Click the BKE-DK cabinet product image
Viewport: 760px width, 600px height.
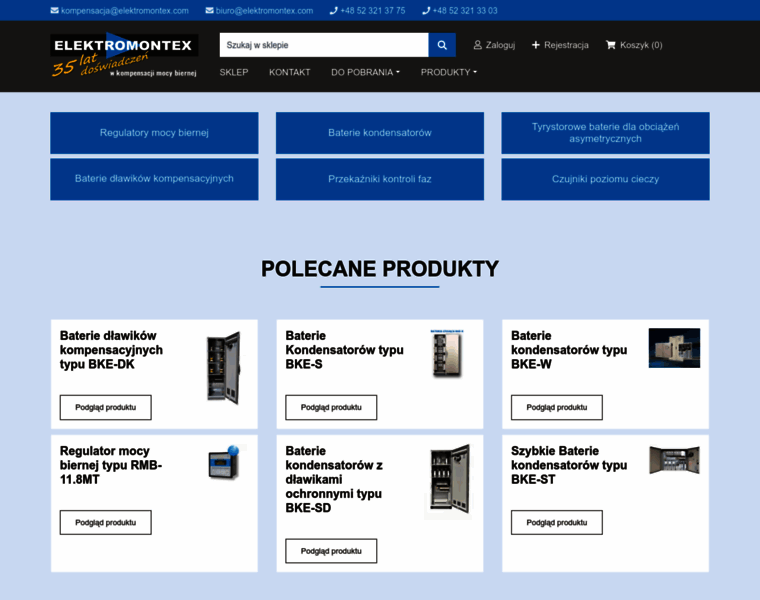click(x=224, y=367)
